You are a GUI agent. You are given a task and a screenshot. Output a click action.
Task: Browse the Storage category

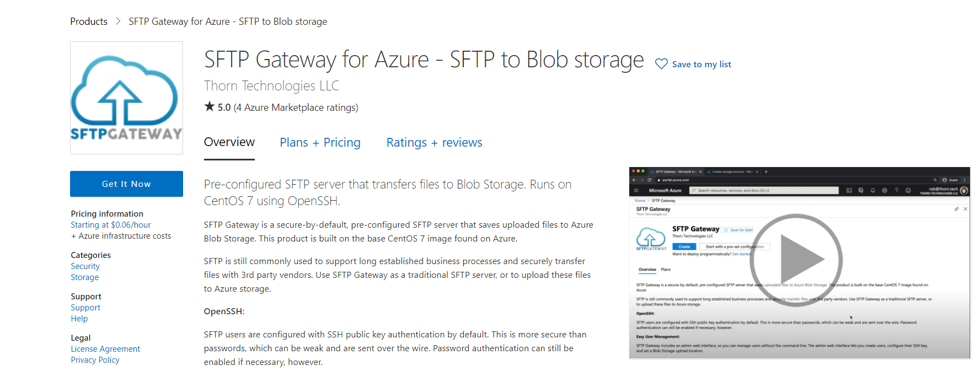(85, 277)
